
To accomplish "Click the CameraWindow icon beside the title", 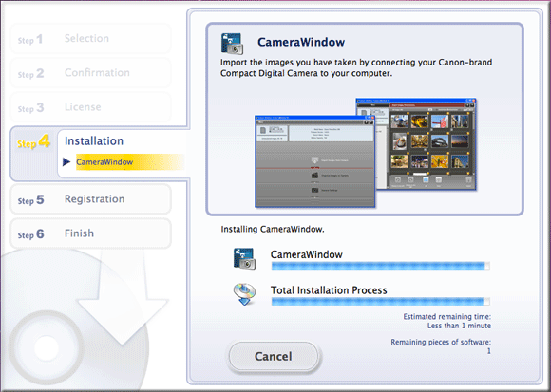I will pos(232,44).
